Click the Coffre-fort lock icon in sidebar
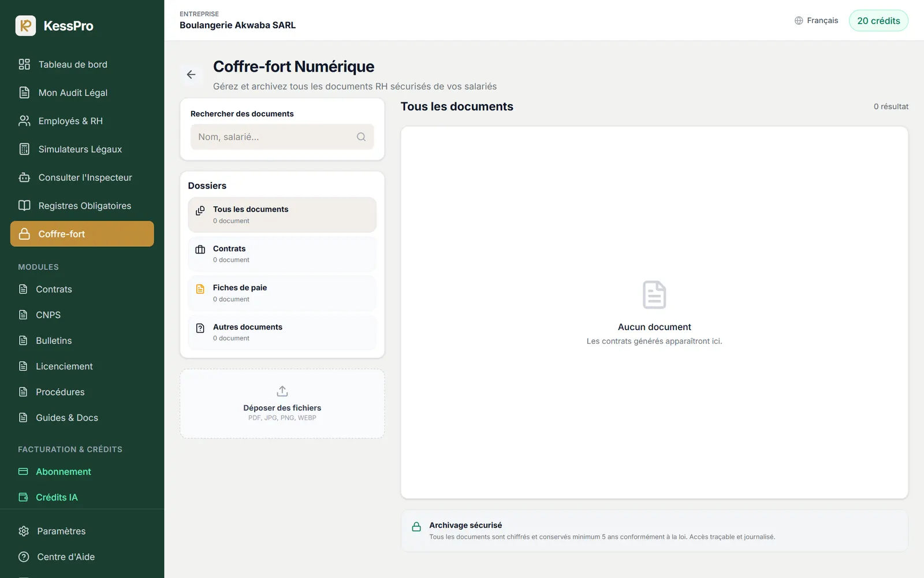 coord(24,234)
